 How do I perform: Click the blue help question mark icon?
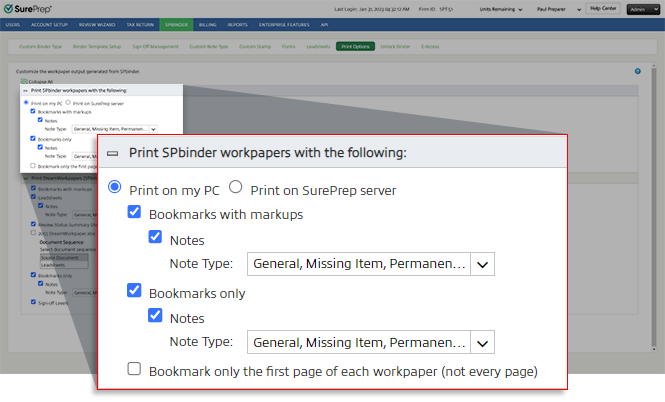637,71
